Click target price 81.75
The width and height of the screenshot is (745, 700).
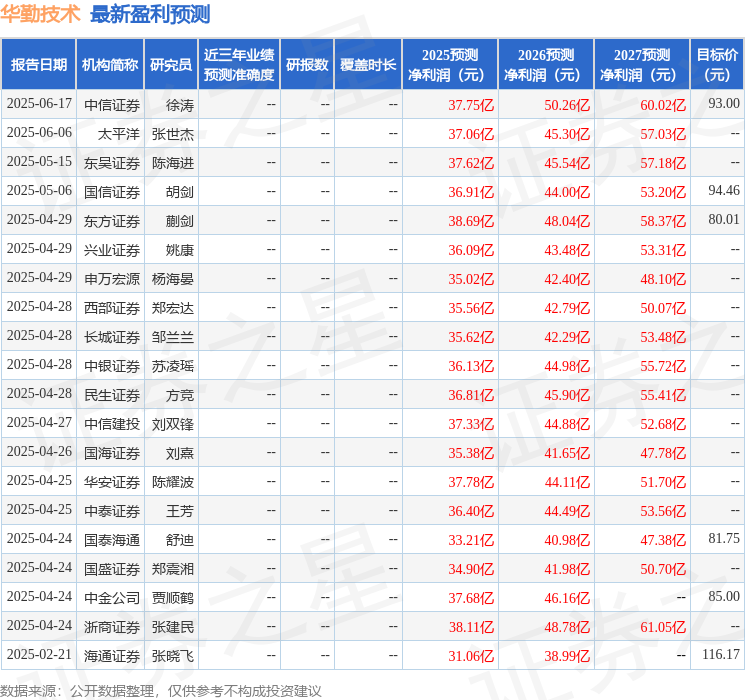coord(724,538)
